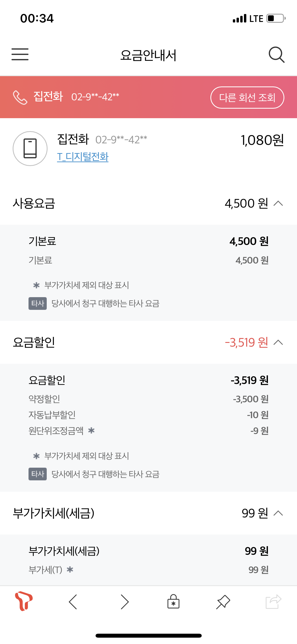Open the hamburger menu
The height and width of the screenshot is (644, 297).
(20, 54)
